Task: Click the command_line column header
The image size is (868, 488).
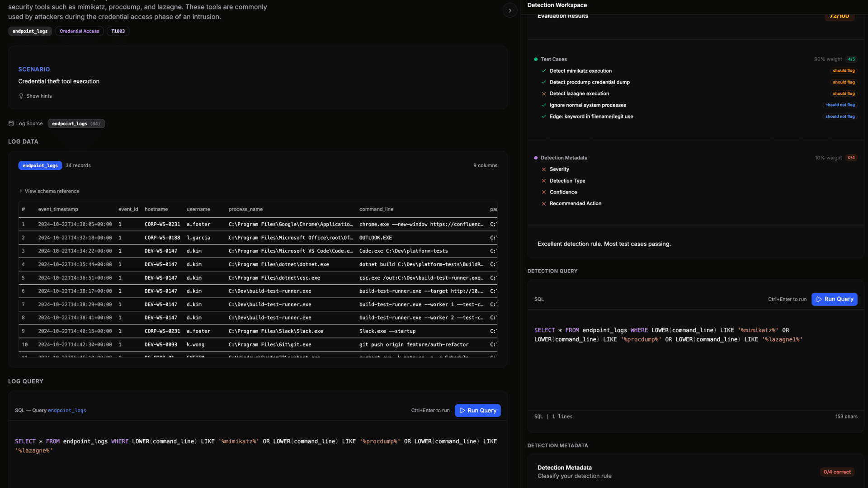Action: [x=376, y=209]
